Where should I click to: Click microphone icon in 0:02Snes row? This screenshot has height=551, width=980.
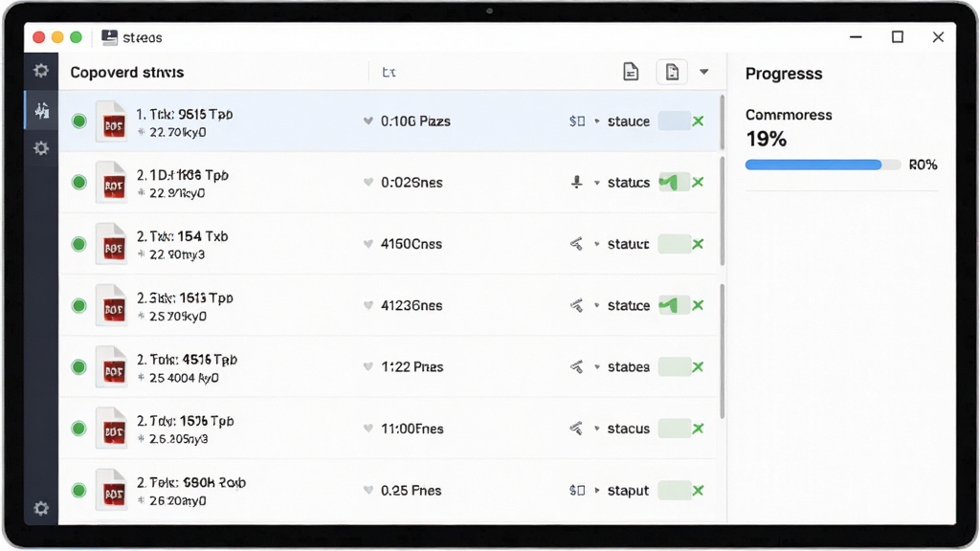click(x=577, y=182)
